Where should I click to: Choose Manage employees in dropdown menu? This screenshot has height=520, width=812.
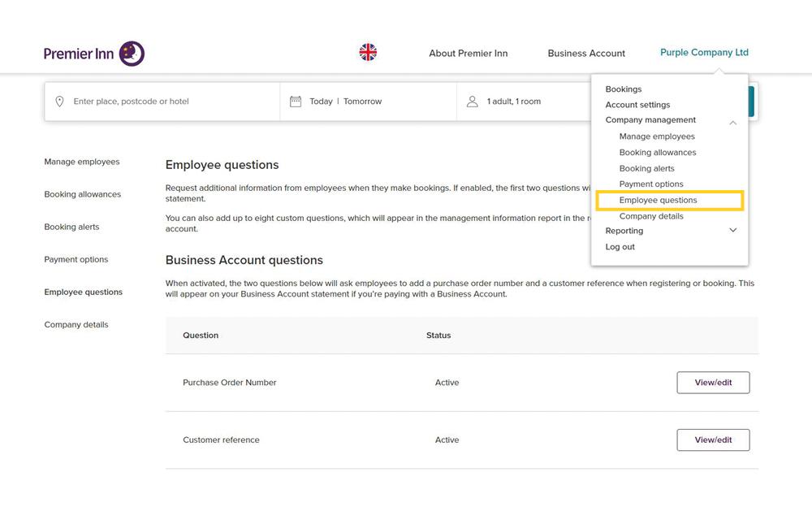(657, 136)
